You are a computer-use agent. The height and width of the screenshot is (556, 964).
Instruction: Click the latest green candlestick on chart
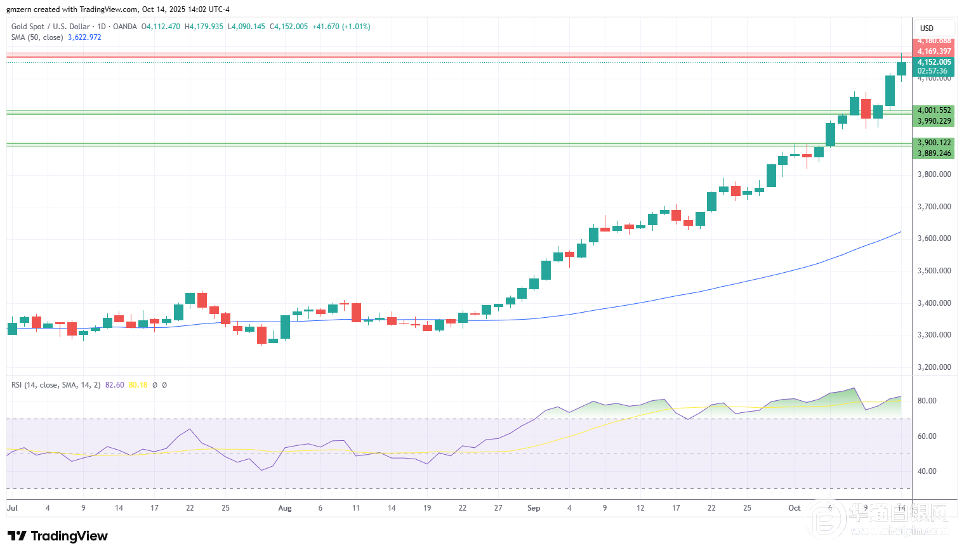(x=902, y=68)
